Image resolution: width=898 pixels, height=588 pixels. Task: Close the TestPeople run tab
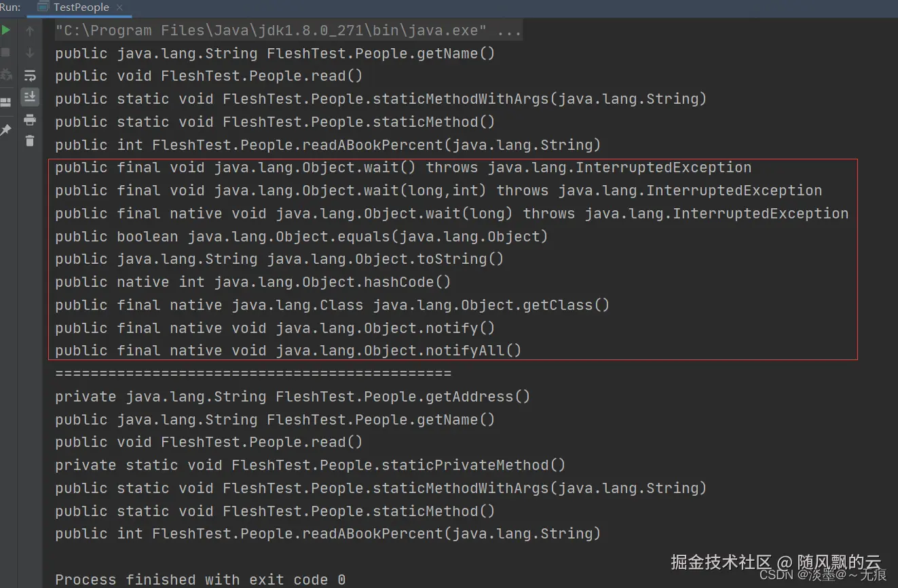121,7
